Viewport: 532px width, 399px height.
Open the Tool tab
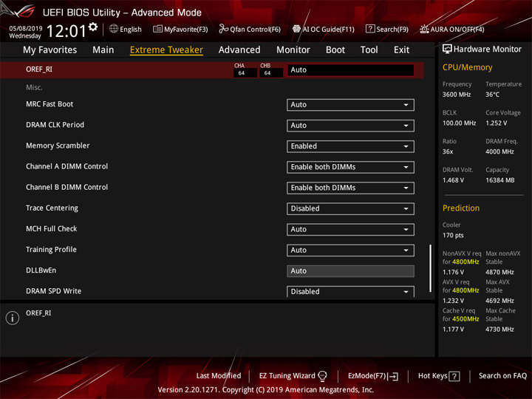click(x=369, y=50)
